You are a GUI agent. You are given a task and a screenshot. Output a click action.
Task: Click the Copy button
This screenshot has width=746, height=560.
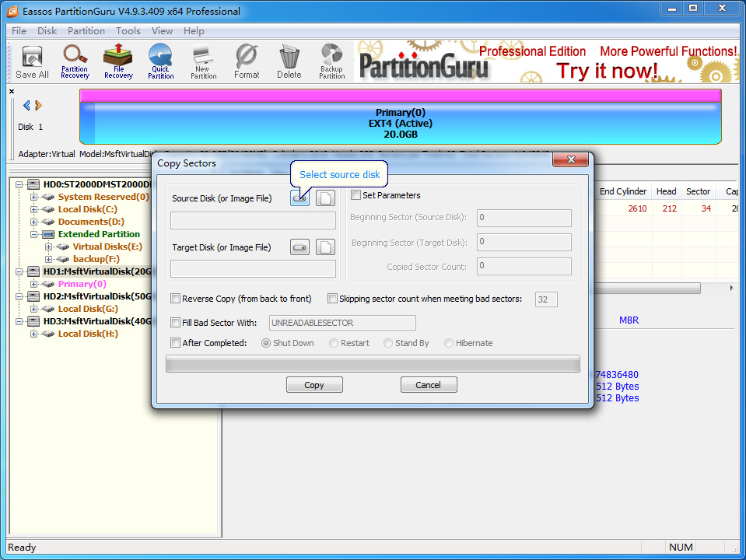click(314, 385)
